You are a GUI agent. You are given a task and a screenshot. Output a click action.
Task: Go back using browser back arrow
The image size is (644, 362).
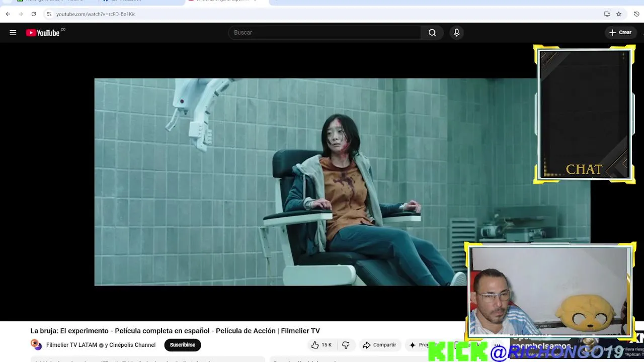coord(8,14)
